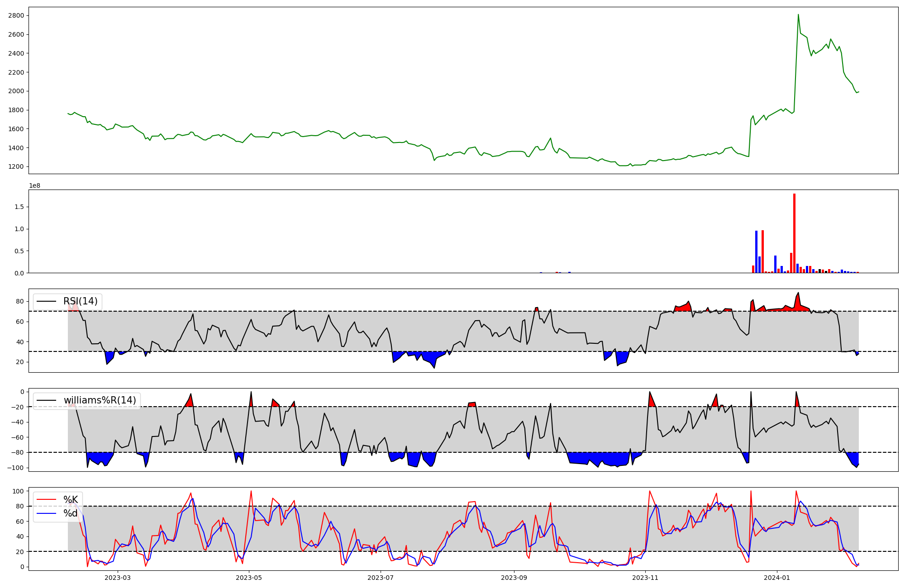The width and height of the screenshot is (905, 588).
Task: Click the RSI(14) legend label
Action: 80,301
